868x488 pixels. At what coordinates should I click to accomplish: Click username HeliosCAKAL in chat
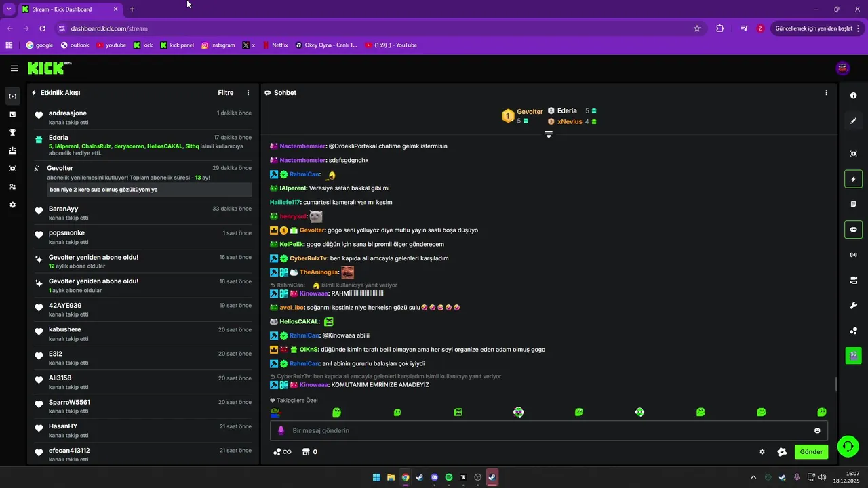tap(300, 321)
